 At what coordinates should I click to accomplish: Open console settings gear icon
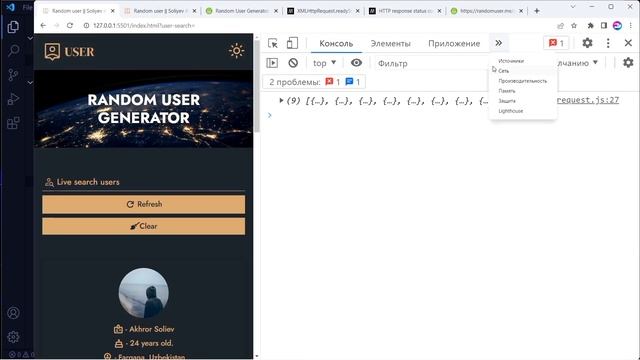coord(628,62)
